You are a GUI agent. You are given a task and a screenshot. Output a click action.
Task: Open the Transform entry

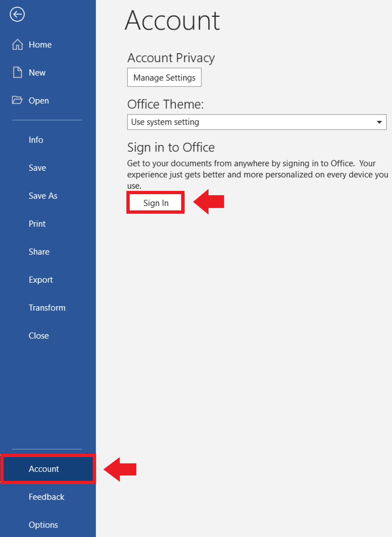[48, 308]
